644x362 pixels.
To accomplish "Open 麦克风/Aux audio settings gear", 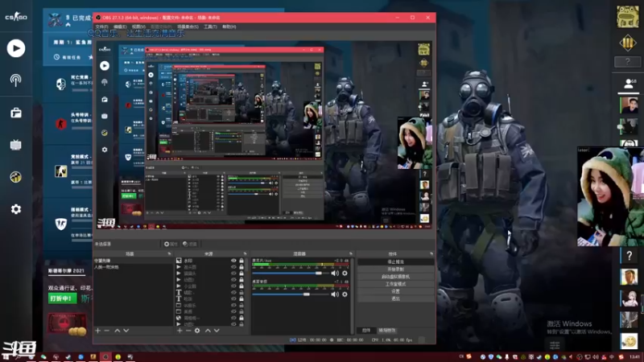I will (345, 273).
